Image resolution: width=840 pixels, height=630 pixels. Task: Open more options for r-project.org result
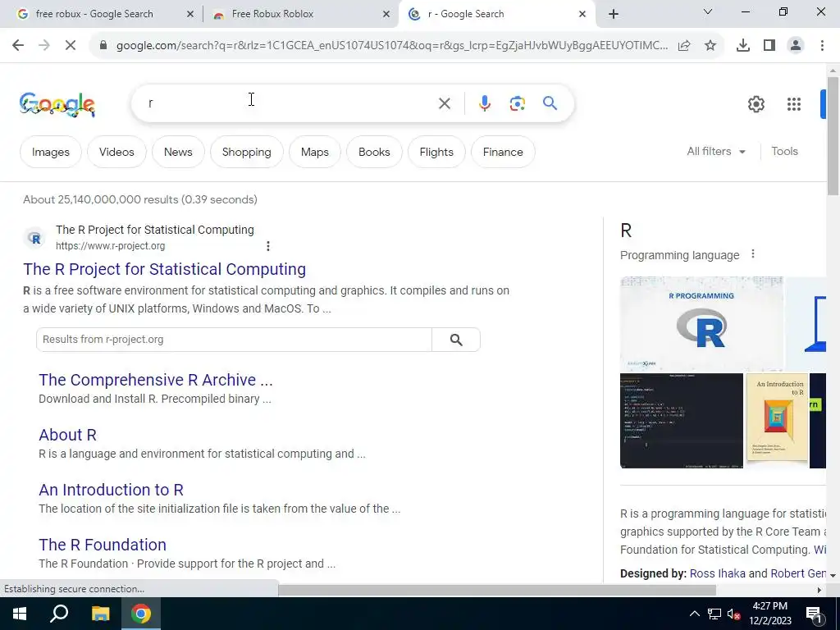click(268, 246)
